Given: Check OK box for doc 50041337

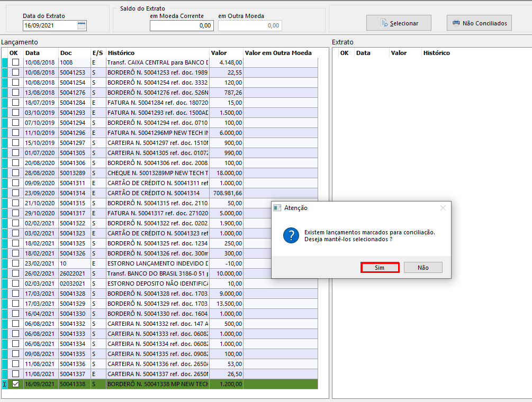Looking at the screenshot, I should click(x=15, y=374).
